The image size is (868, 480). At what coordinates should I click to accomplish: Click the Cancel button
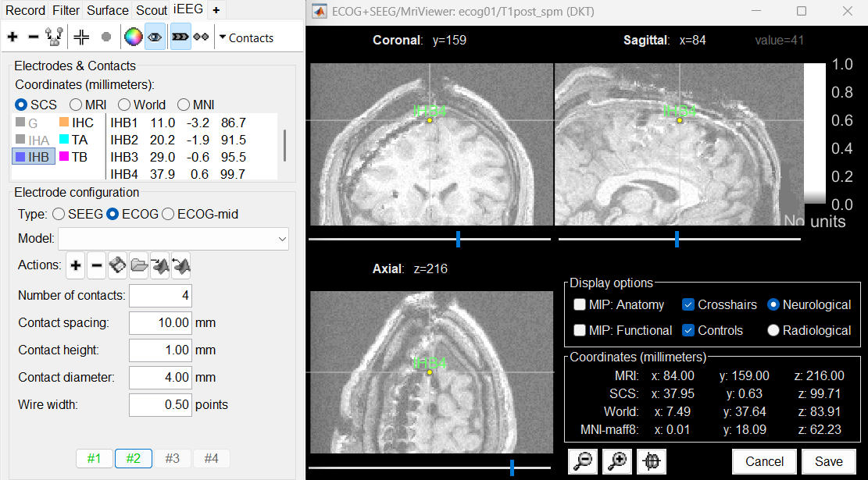click(x=764, y=461)
